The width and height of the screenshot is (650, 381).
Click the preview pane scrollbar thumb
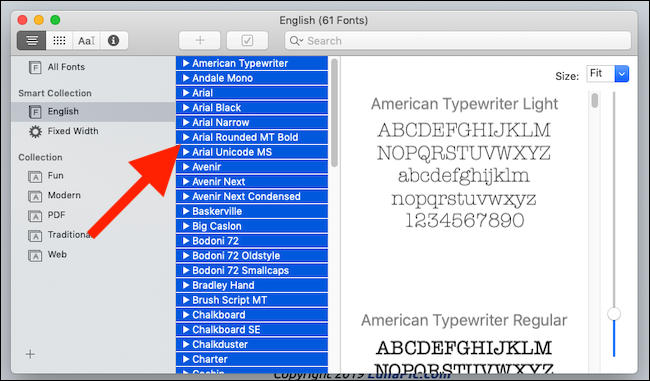pyautogui.click(x=595, y=101)
